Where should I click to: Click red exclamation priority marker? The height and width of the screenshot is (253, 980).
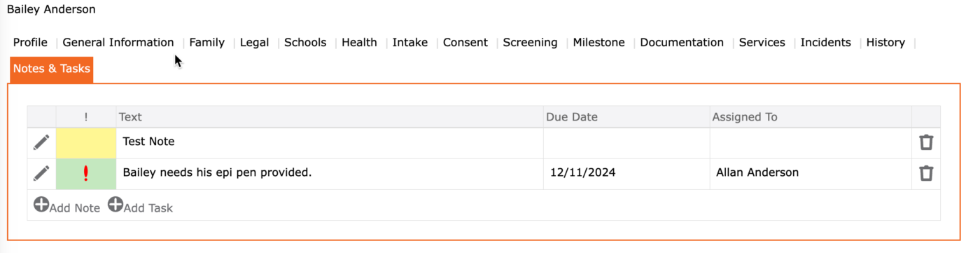[x=86, y=173]
